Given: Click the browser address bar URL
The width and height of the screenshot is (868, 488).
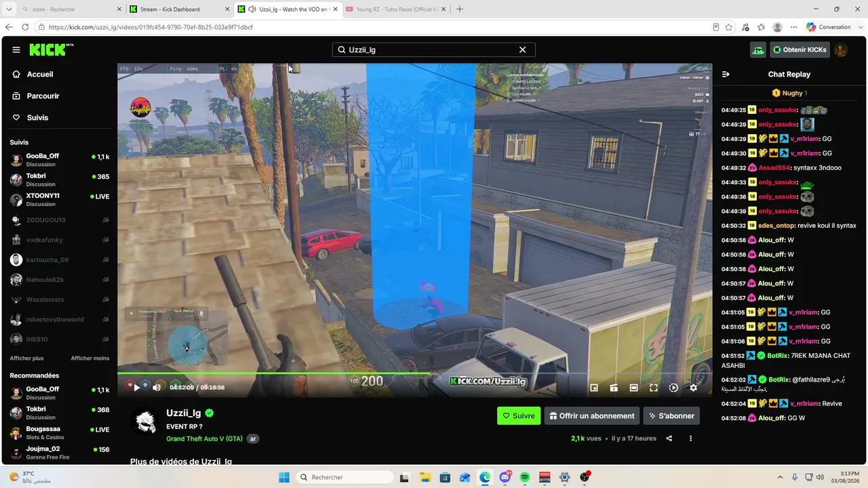Looking at the screenshot, I should [x=151, y=27].
